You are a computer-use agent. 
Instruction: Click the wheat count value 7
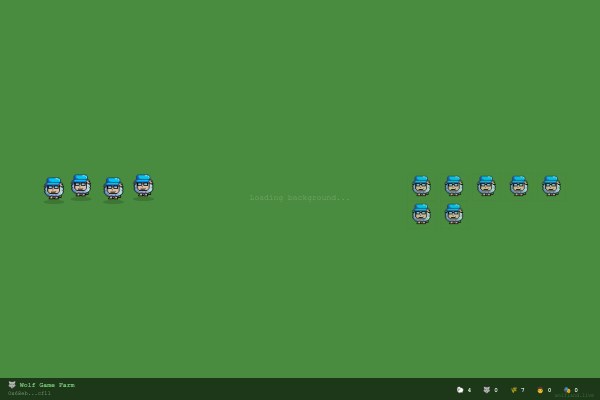pos(523,390)
